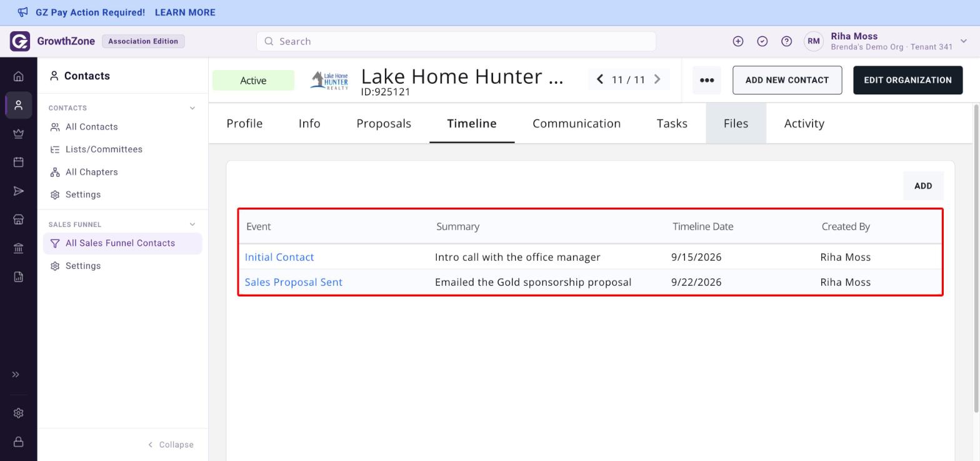Screen dimensions: 980x461
Task: Open the Activity tab
Action: pyautogui.click(x=804, y=123)
